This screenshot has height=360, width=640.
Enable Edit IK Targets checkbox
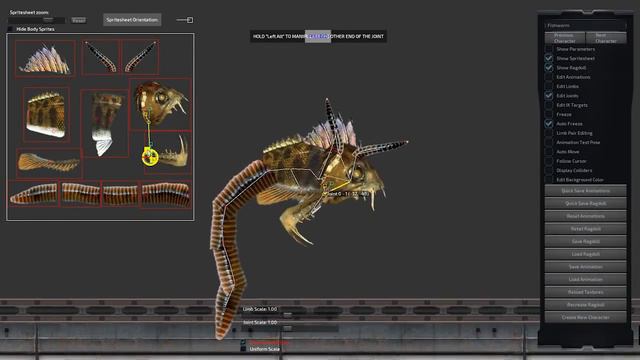(x=549, y=105)
